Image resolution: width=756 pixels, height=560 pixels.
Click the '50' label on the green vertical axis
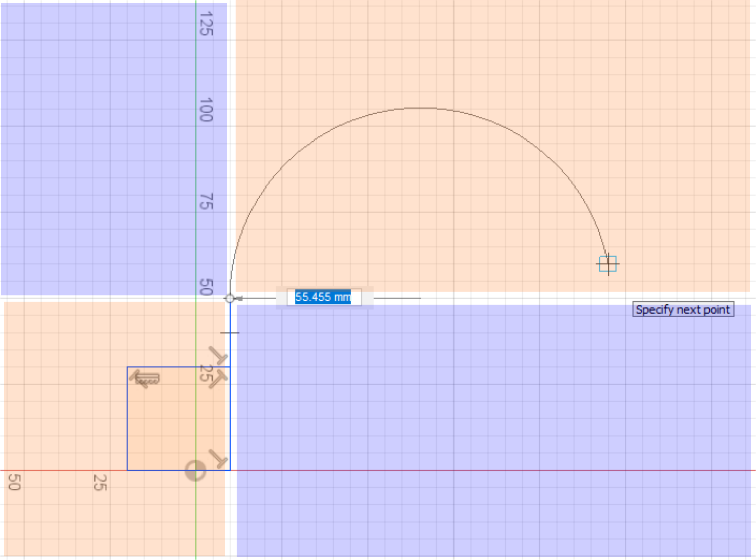206,287
